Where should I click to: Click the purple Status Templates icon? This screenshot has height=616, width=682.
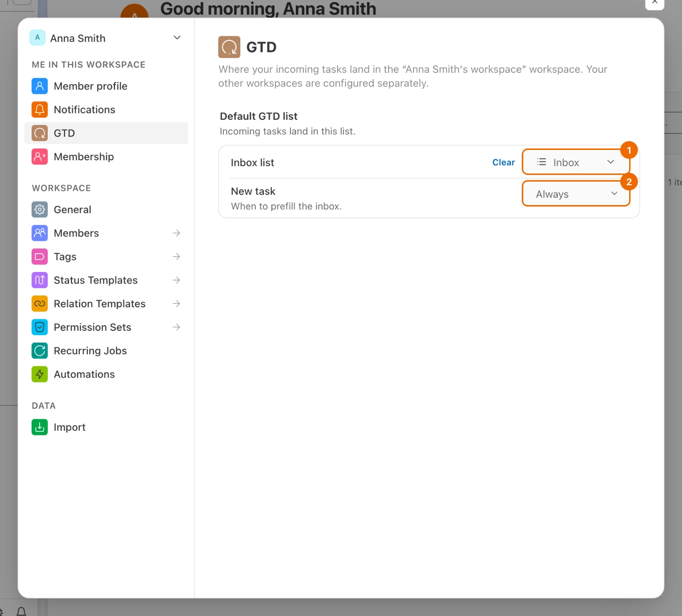tap(40, 280)
